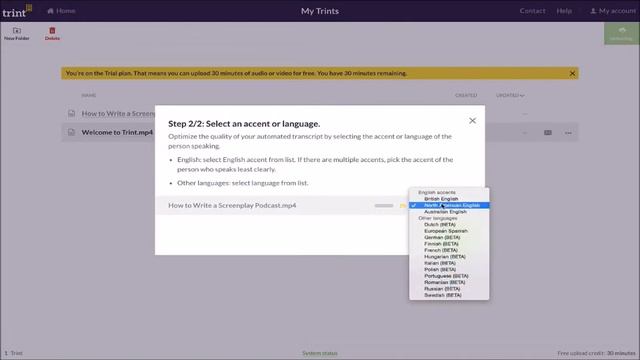
Task: Open My account menu
Action: (613, 11)
